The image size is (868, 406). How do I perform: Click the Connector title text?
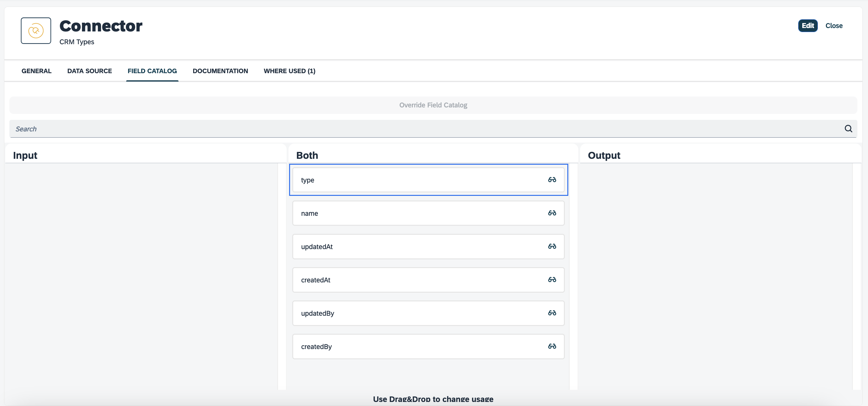[101, 26]
